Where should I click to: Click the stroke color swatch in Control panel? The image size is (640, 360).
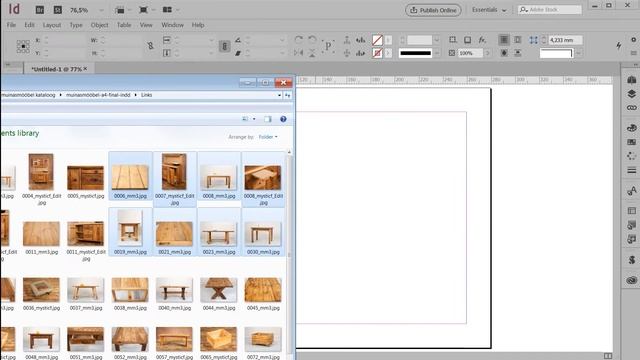pyautogui.click(x=377, y=53)
